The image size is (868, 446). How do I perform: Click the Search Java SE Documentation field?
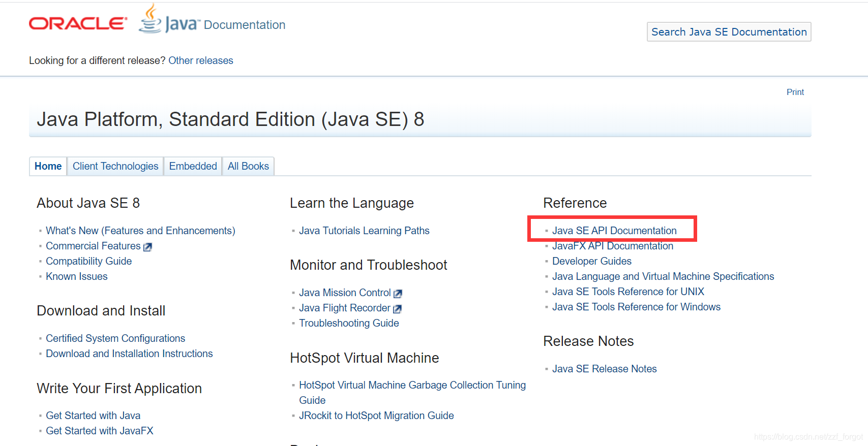pyautogui.click(x=729, y=32)
